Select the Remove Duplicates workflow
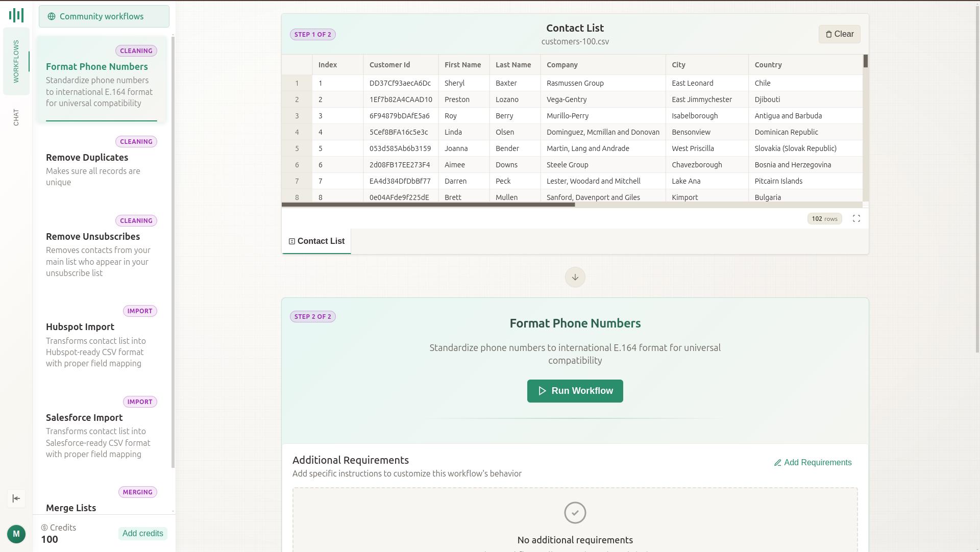This screenshot has width=980, height=552. pyautogui.click(x=87, y=158)
